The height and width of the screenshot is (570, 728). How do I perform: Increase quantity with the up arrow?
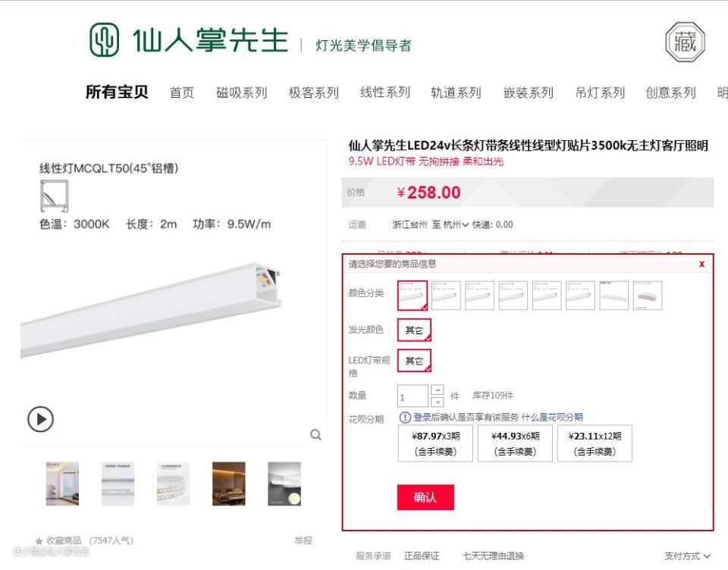438,390
